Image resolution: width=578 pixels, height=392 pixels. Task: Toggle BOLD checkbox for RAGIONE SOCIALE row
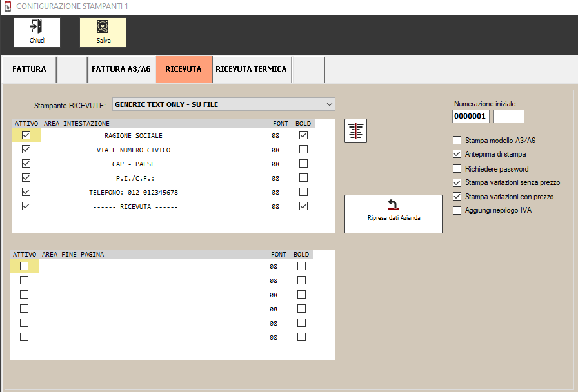point(303,135)
